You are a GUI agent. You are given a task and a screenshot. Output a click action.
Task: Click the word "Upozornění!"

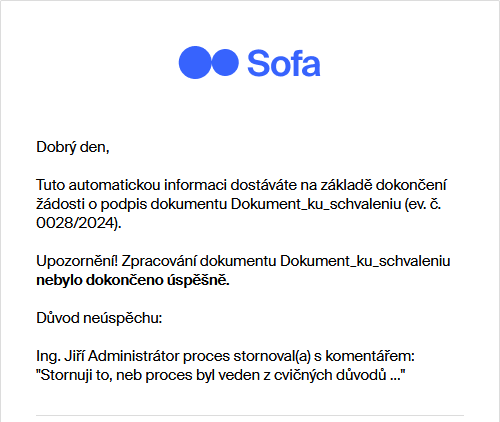[x=77, y=261]
